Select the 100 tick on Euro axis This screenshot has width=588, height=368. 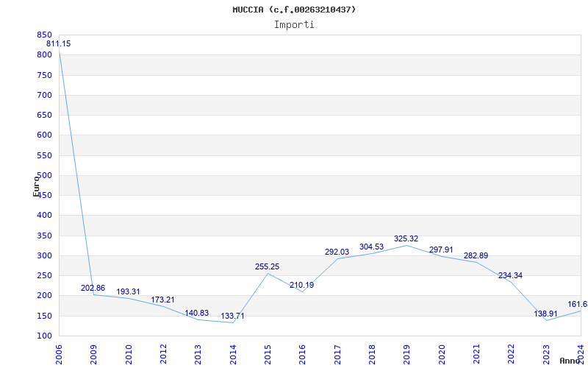pos(44,336)
